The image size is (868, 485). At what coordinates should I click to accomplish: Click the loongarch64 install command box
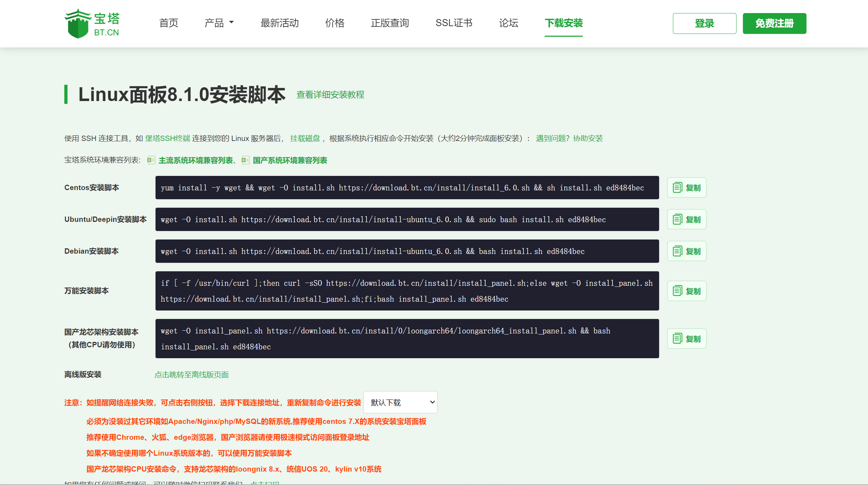(407, 339)
